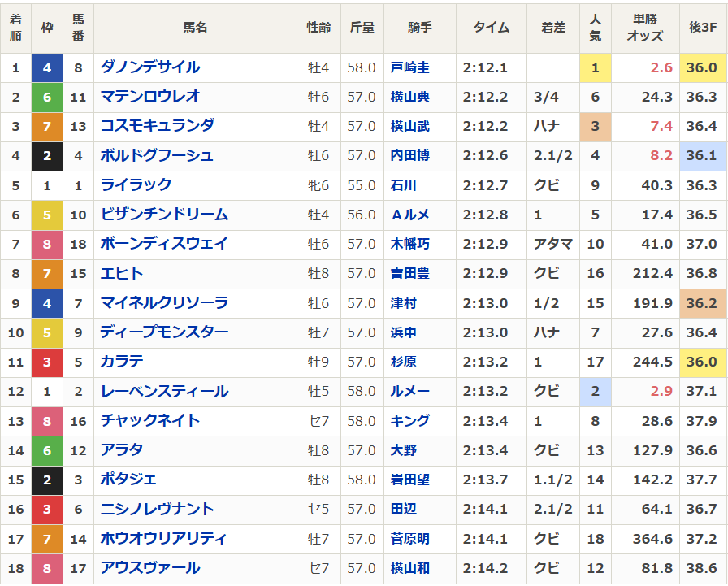This screenshot has height=586, width=728.
Task: Click the 後3F column header
Action: coord(703,28)
